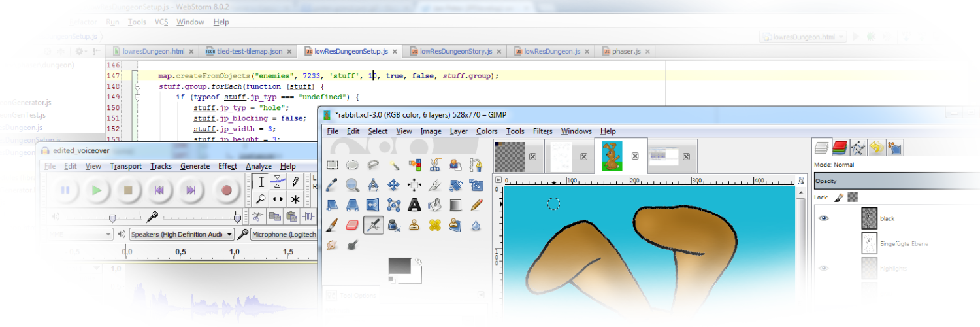Collapse the code fold at line 149
This screenshot has height=327, width=980.
[x=137, y=97]
